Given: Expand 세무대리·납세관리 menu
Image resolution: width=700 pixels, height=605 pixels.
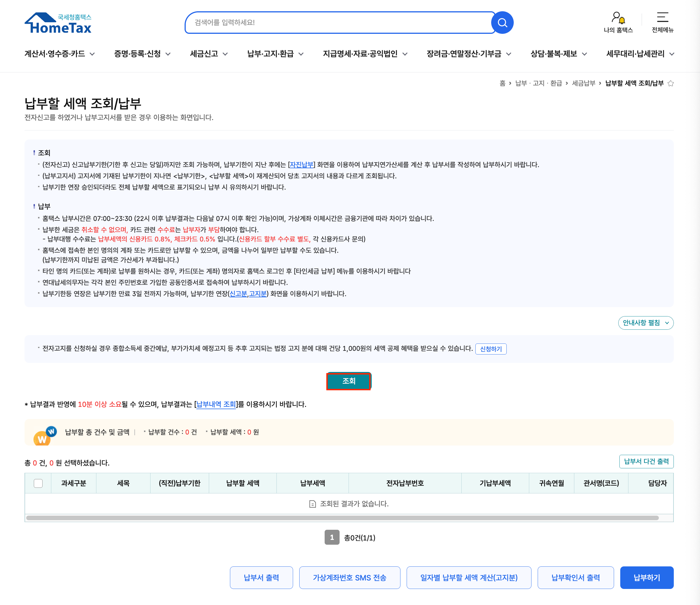Looking at the screenshot, I should tap(640, 54).
